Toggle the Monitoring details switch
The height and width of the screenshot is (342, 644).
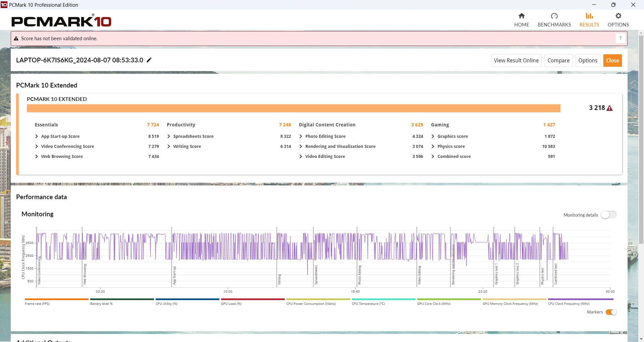point(608,215)
